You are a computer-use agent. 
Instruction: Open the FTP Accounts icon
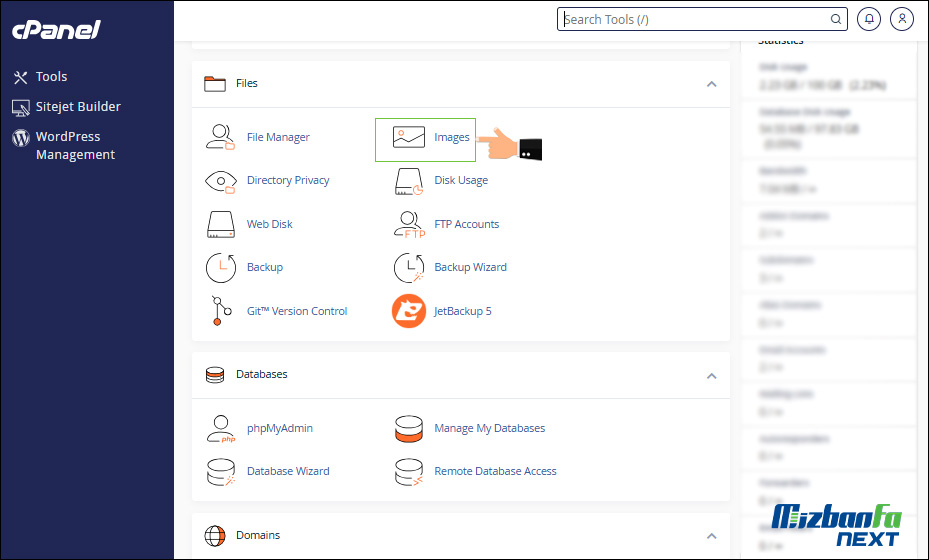409,225
